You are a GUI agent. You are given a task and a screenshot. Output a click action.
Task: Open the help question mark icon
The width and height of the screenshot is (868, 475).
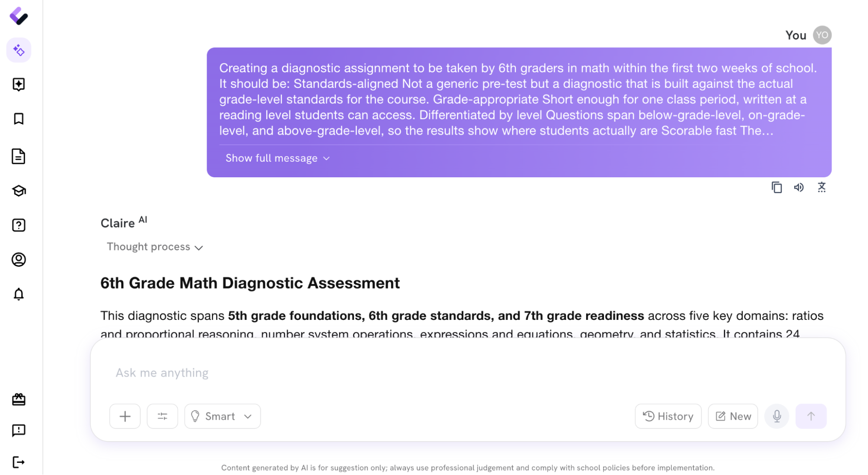pos(19,225)
